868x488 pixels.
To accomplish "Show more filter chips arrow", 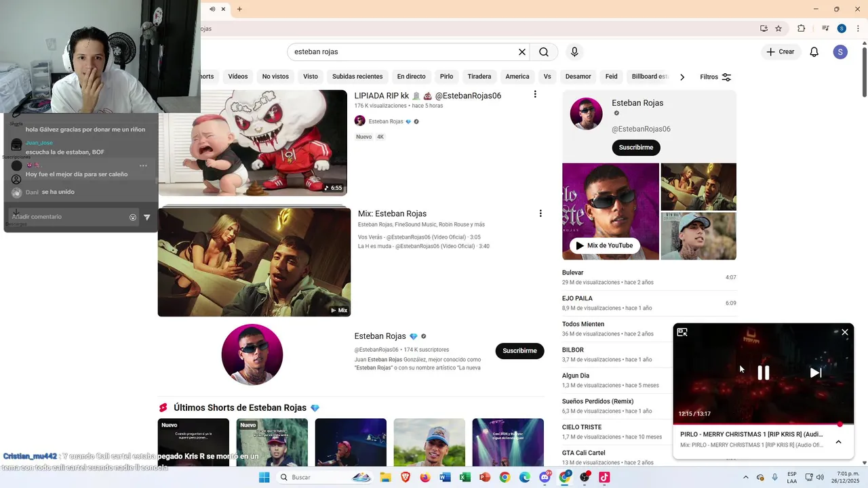I will point(682,77).
